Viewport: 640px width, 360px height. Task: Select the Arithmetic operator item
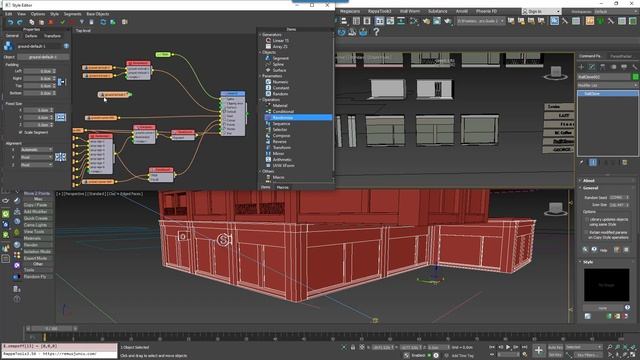click(x=282, y=160)
